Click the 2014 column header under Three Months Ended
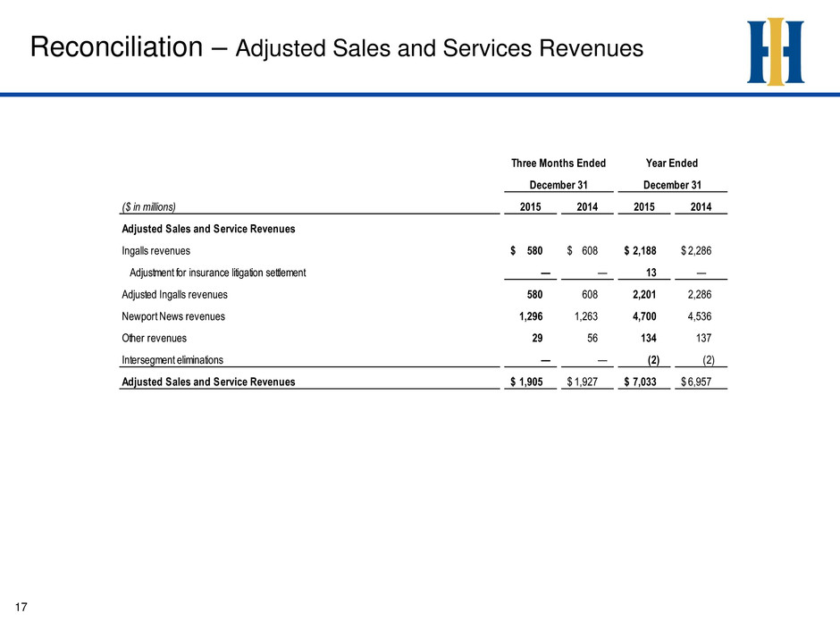This screenshot has height=630, width=840. [x=587, y=206]
